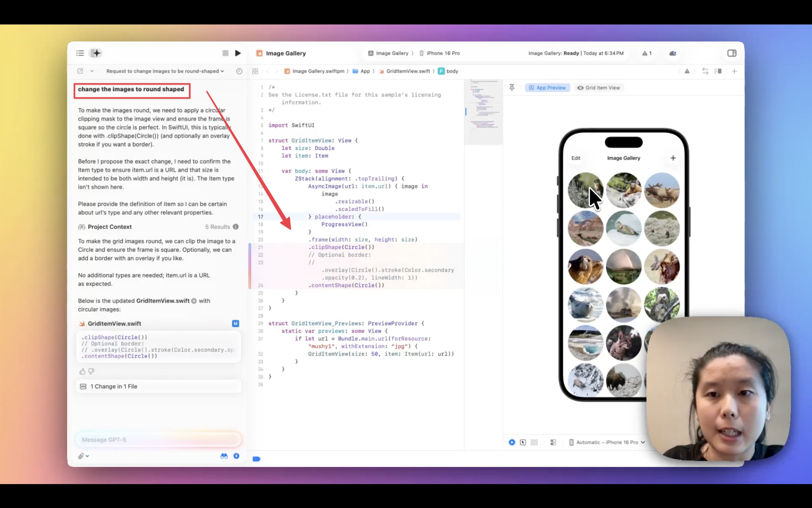The height and width of the screenshot is (508, 812).
Task: Click the change bar beside lines 21-24
Action: pos(250,266)
